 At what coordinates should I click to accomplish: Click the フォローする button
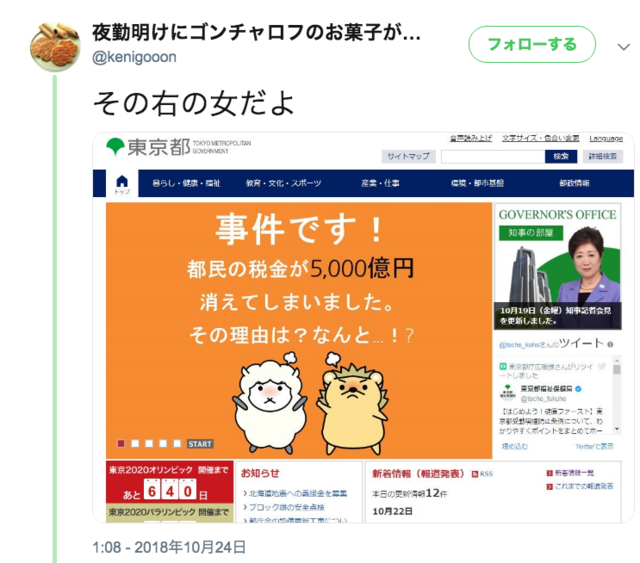[532, 45]
